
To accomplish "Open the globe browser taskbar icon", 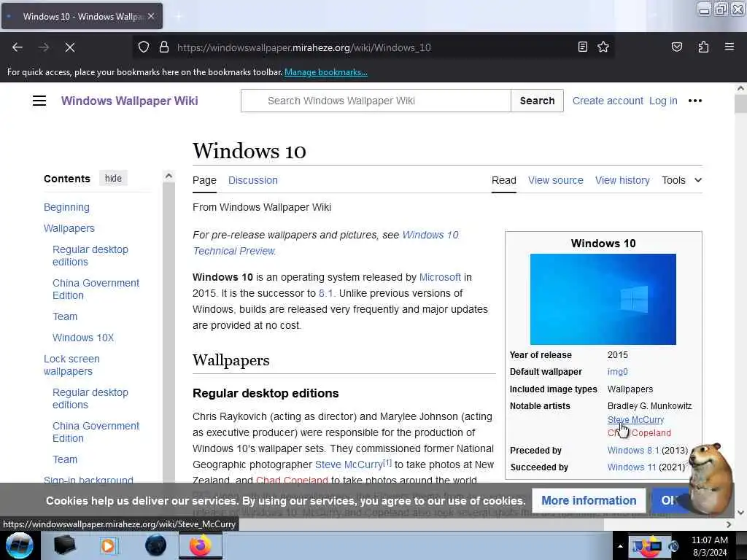I will (155, 545).
